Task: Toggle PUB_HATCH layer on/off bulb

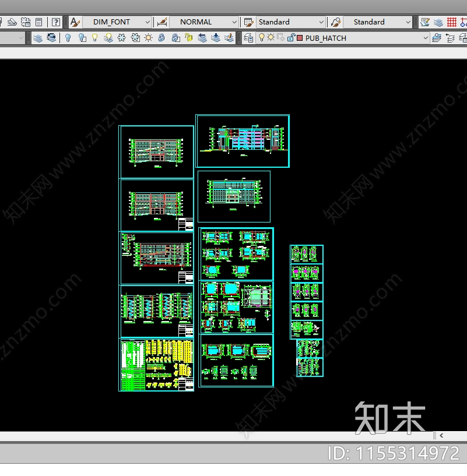Action: pos(262,38)
